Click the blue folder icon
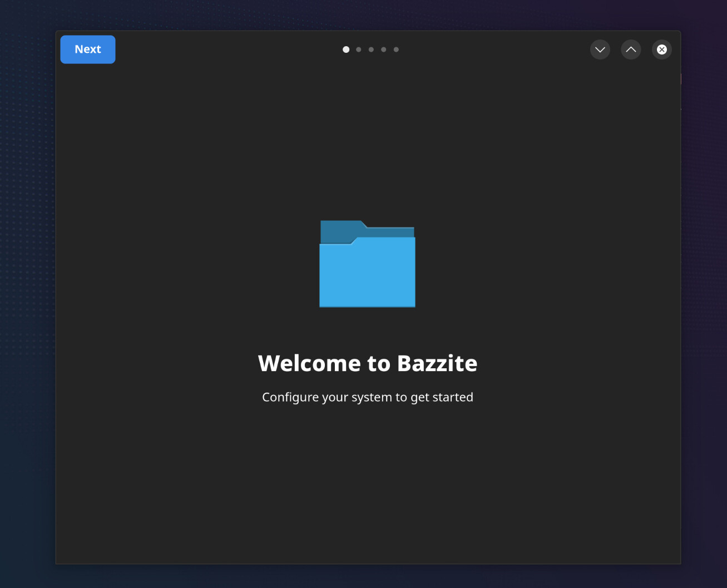The image size is (727, 588). coord(367,264)
